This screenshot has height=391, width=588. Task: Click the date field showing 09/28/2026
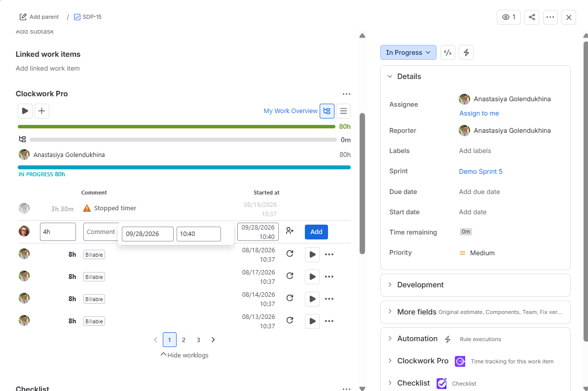point(148,234)
